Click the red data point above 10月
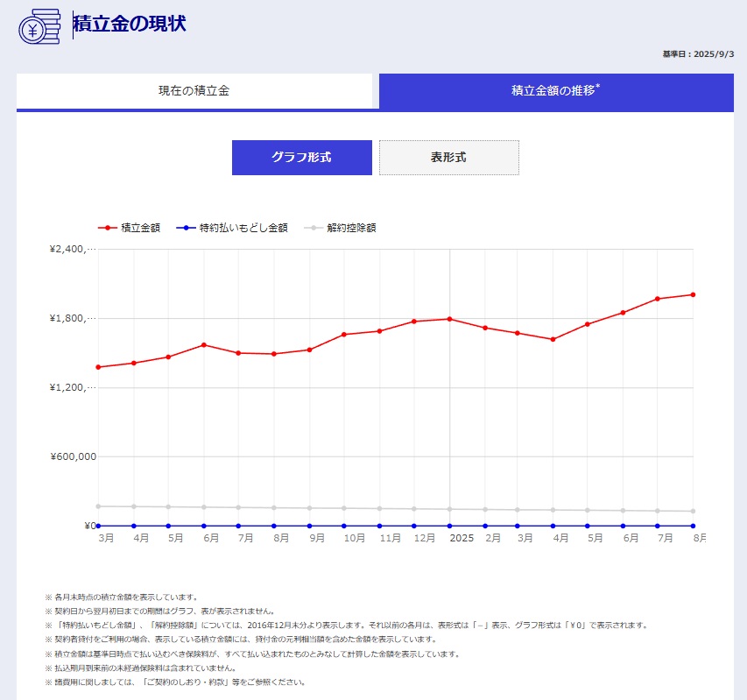 coord(344,335)
